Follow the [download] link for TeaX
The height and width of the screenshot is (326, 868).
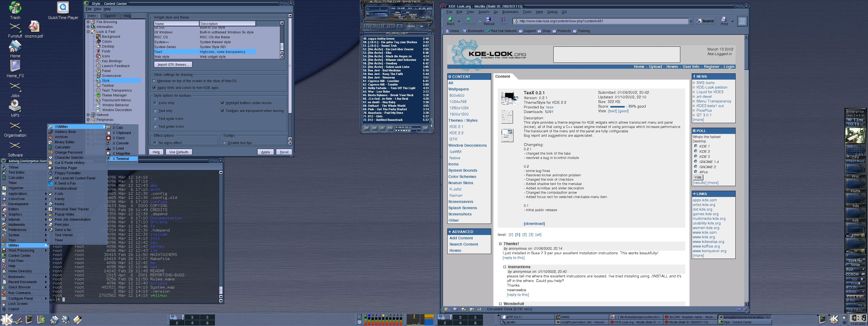534,223
